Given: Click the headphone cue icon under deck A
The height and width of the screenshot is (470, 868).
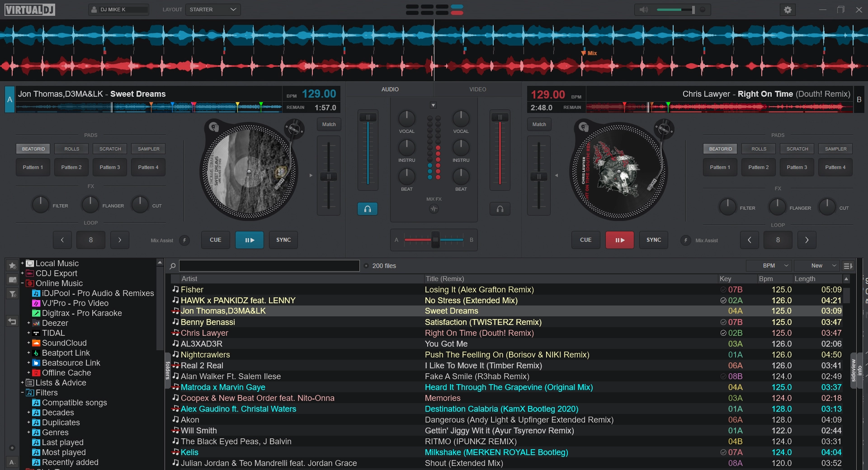Looking at the screenshot, I should click(x=368, y=209).
